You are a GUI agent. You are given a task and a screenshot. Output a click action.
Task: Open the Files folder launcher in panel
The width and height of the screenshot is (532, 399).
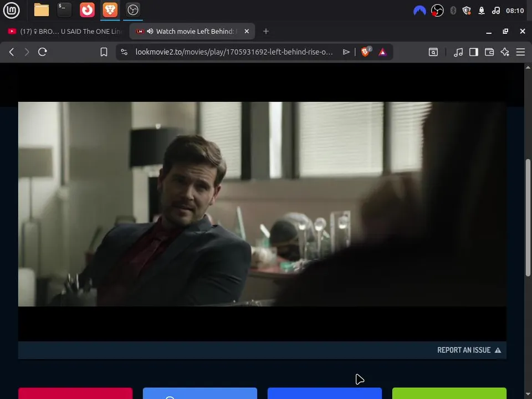(x=42, y=10)
